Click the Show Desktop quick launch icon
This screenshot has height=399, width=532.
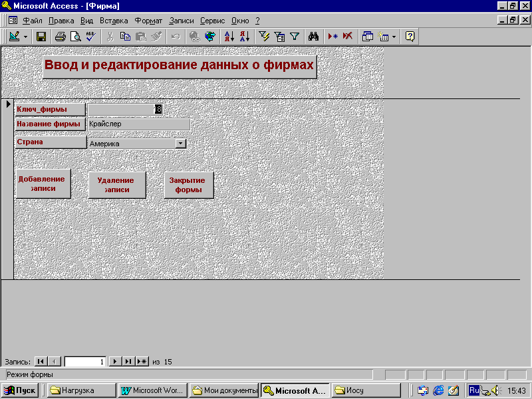(x=454, y=390)
